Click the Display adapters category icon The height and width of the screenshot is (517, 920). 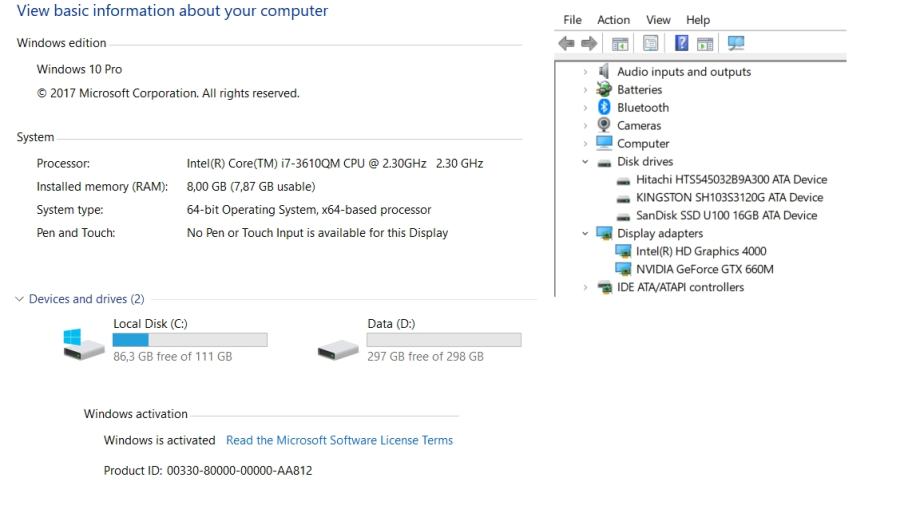604,233
